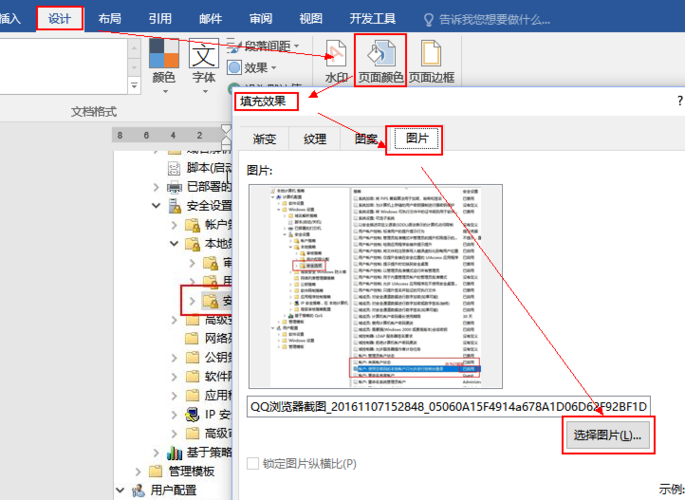Switch to the 图片 tab

(417, 138)
